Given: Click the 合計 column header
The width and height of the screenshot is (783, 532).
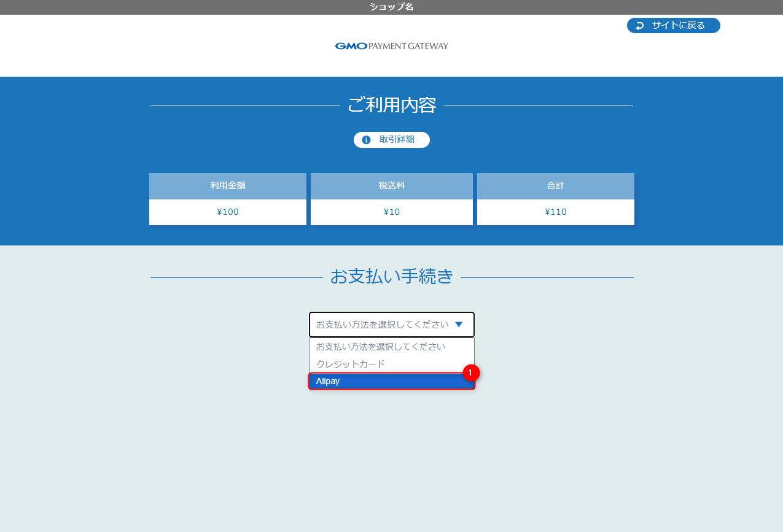Looking at the screenshot, I should tap(555, 185).
